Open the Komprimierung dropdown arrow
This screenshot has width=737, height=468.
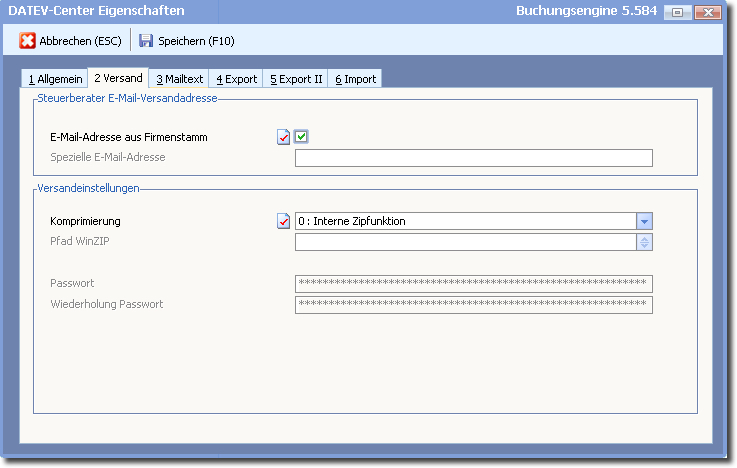tap(644, 221)
